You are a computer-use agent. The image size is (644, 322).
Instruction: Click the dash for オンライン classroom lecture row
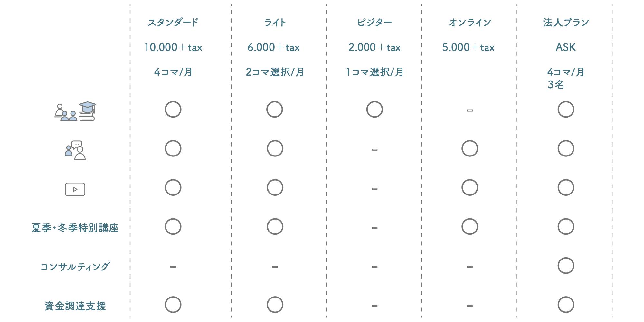tap(469, 110)
